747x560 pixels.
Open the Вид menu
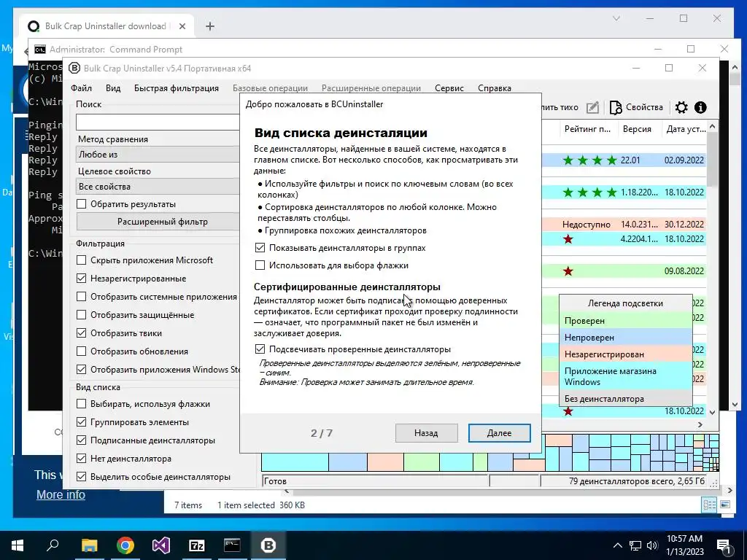113,88
